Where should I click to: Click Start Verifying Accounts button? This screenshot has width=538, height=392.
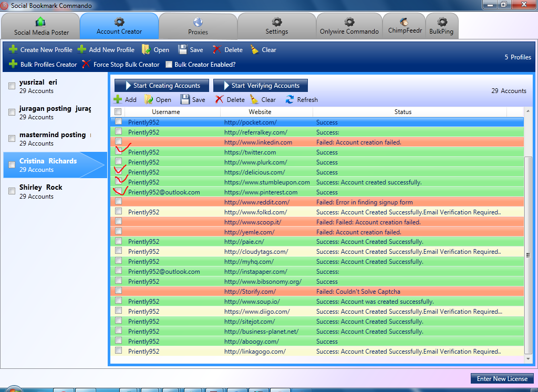(x=261, y=86)
